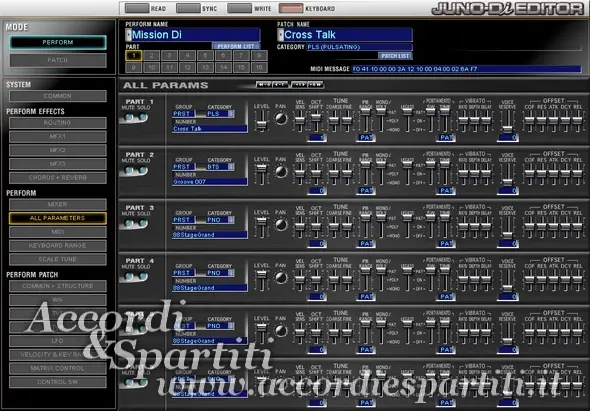Select part button 9 in the header
Viewport: 590px width, 411px height.
[x=134, y=67]
